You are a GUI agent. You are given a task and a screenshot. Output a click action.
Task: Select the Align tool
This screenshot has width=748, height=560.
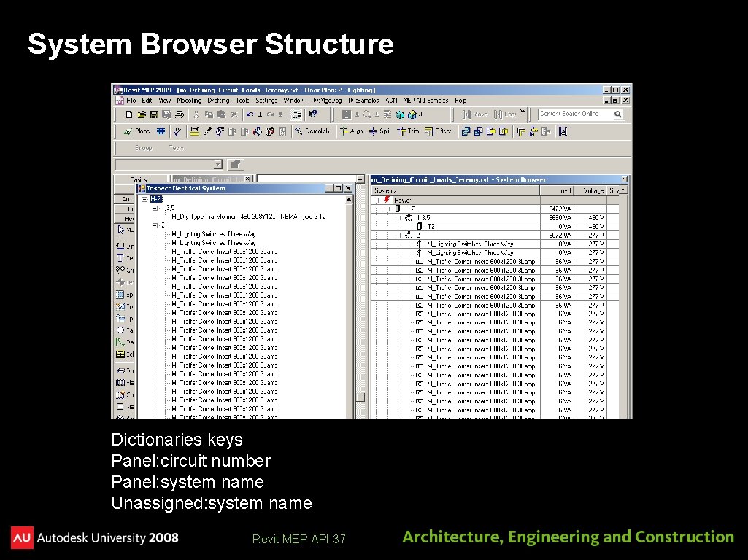pos(351,131)
